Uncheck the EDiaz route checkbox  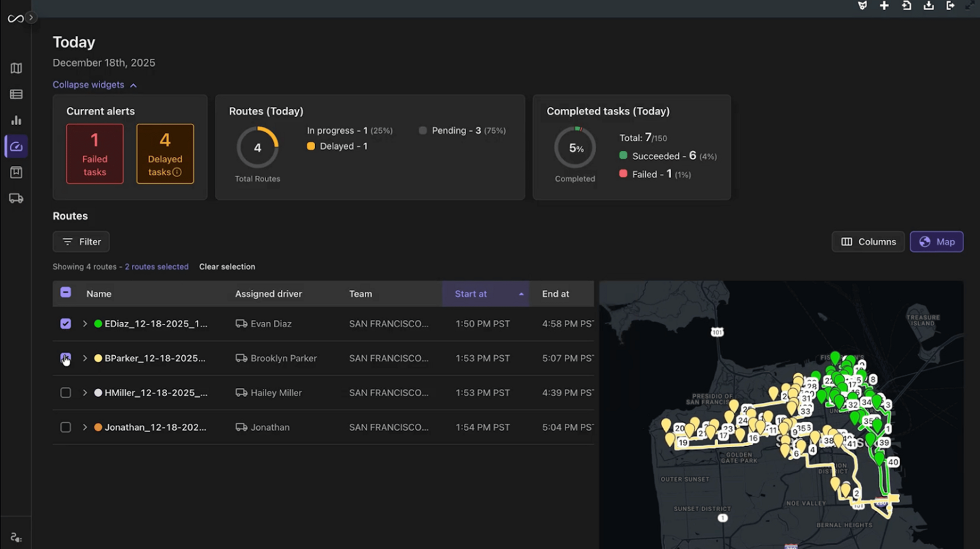click(65, 324)
